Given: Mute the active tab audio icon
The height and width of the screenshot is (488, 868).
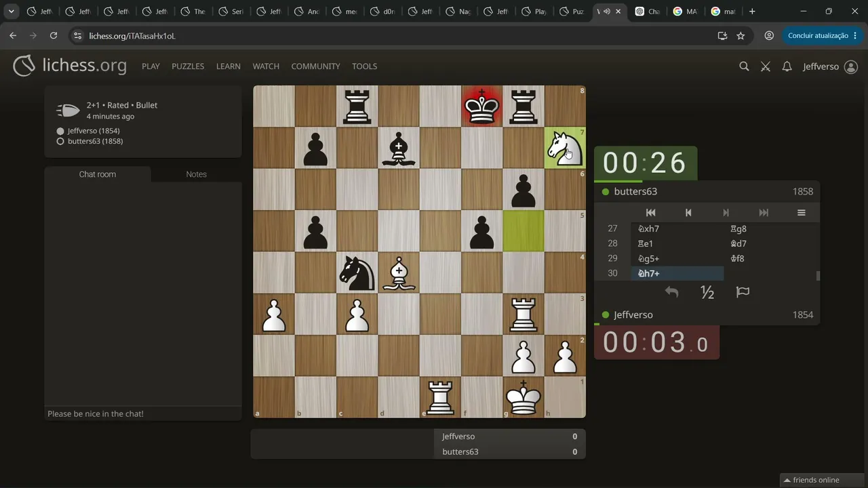Looking at the screenshot, I should [x=606, y=12].
